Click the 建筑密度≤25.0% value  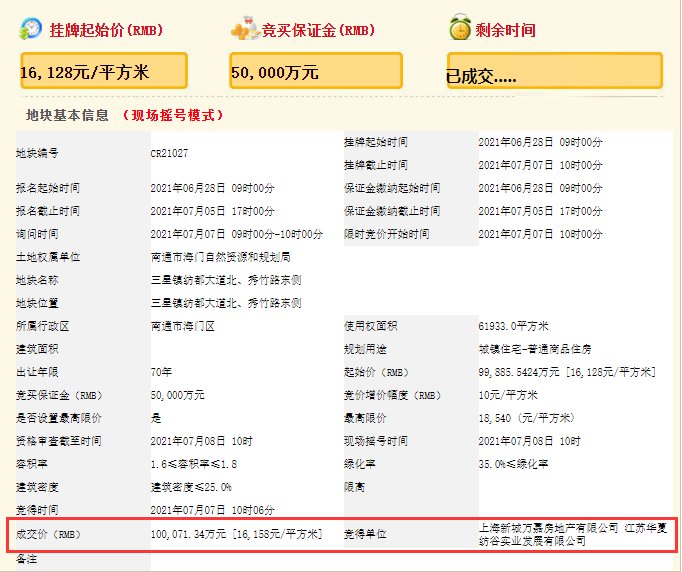(191, 488)
